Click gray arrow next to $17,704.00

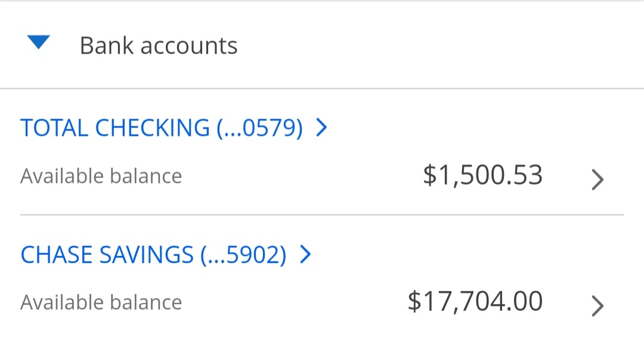(x=597, y=305)
